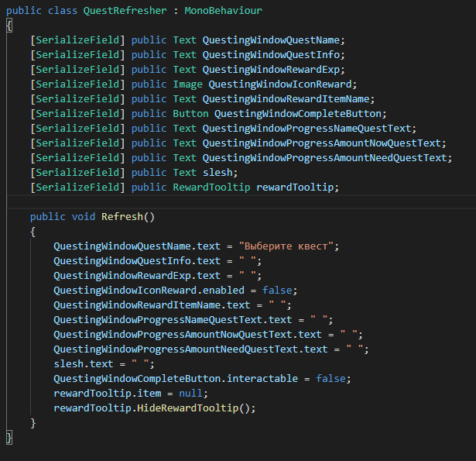Click QuestingWindowRewardItemName.text assignment line

(x=172, y=305)
